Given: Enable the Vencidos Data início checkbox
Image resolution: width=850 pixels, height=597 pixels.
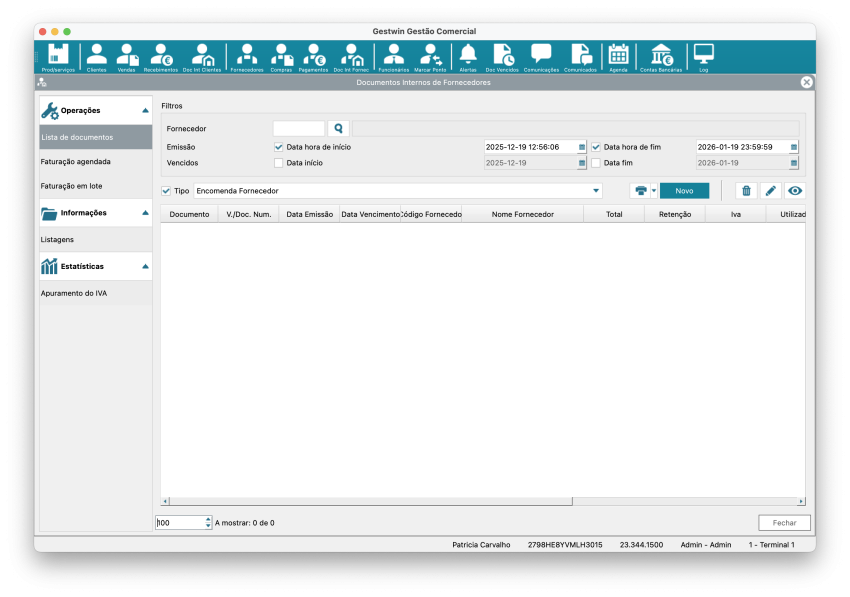Looking at the screenshot, I should [x=279, y=163].
